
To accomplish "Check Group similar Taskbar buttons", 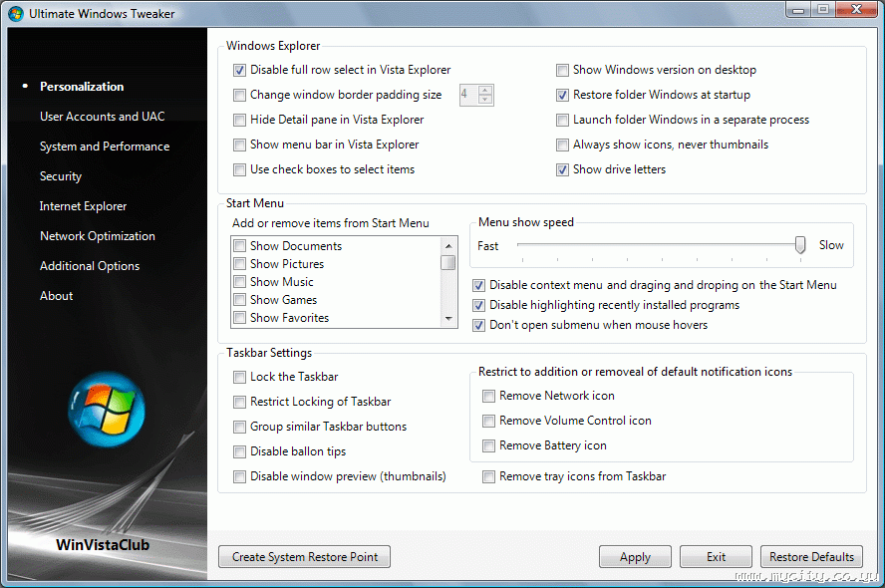I will [239, 427].
